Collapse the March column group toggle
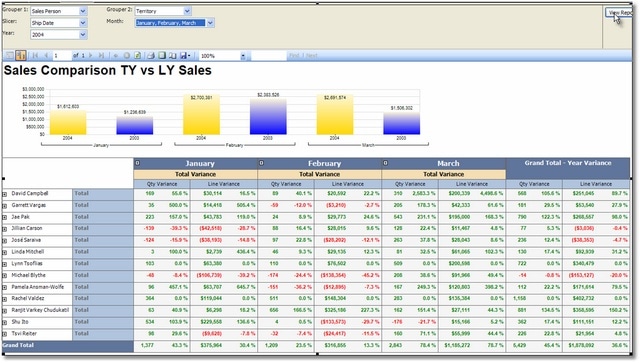Viewport: 640px width, 363px height. [385, 163]
